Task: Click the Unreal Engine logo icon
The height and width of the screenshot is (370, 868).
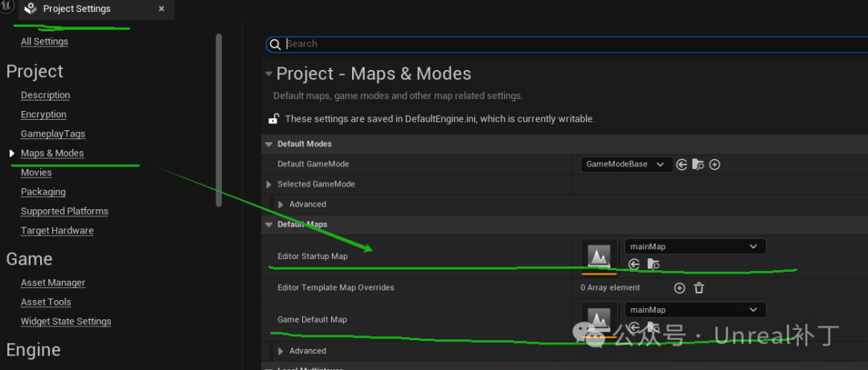Action: coord(6,8)
